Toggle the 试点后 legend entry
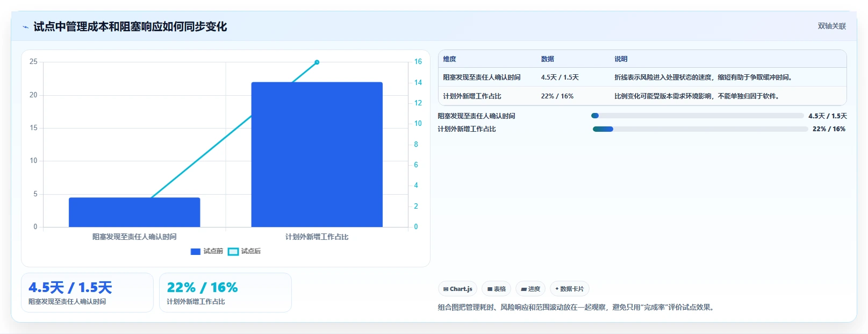 pos(245,251)
